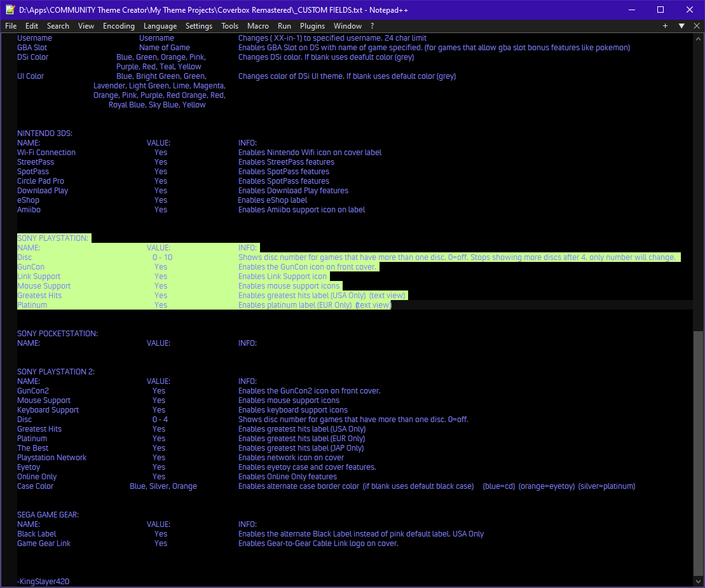The image size is (705, 588).
Task: Click the '-KingSlayer420' signature text
Action: coord(43,582)
